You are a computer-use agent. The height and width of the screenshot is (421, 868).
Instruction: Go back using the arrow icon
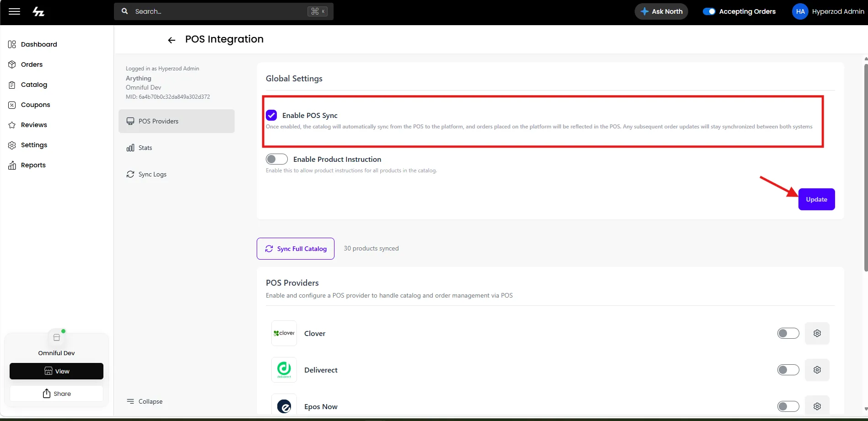[x=172, y=40]
